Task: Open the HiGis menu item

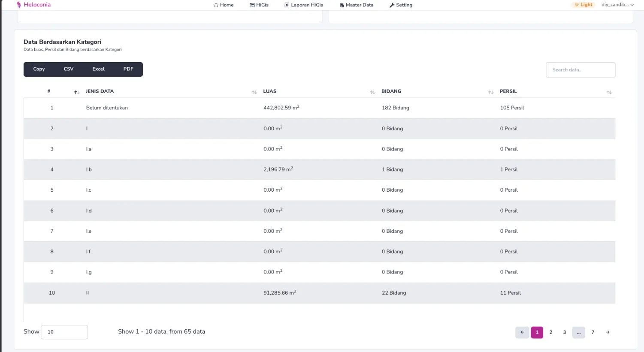Action: (x=259, y=5)
